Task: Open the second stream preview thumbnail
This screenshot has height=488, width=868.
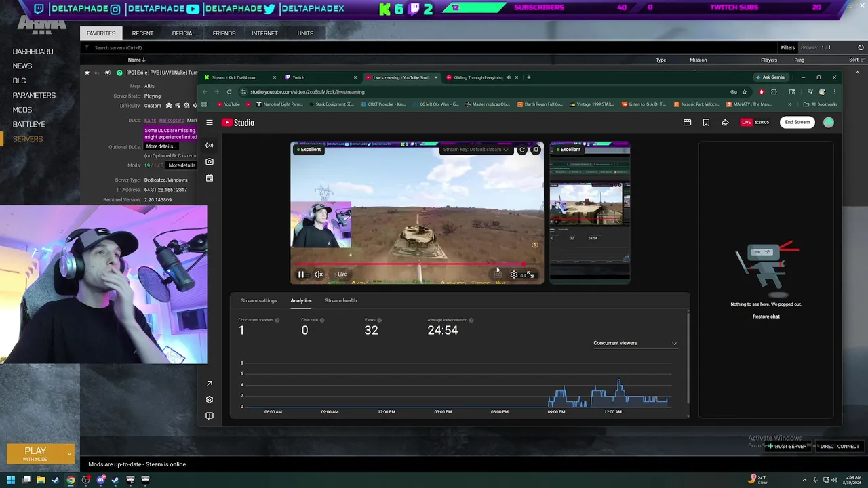Action: click(589, 212)
